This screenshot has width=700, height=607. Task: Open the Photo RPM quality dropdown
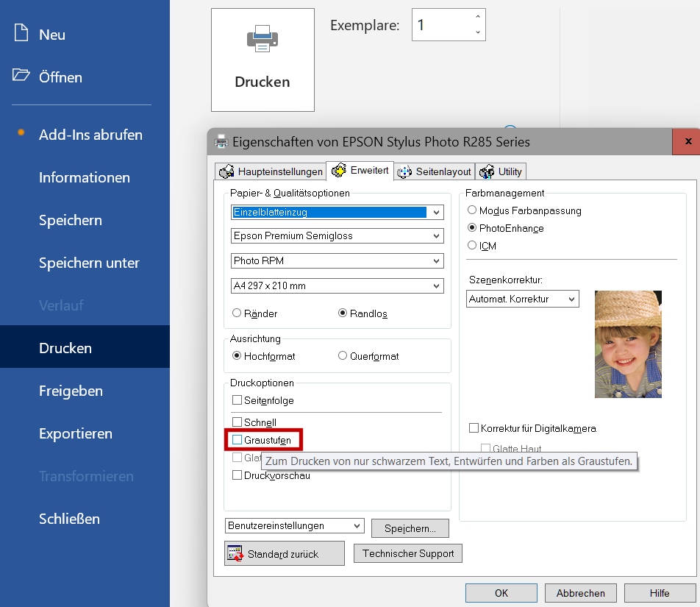(x=337, y=261)
